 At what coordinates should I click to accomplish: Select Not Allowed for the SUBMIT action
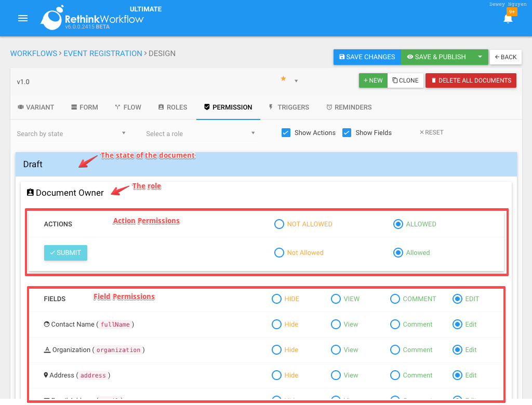tap(279, 252)
